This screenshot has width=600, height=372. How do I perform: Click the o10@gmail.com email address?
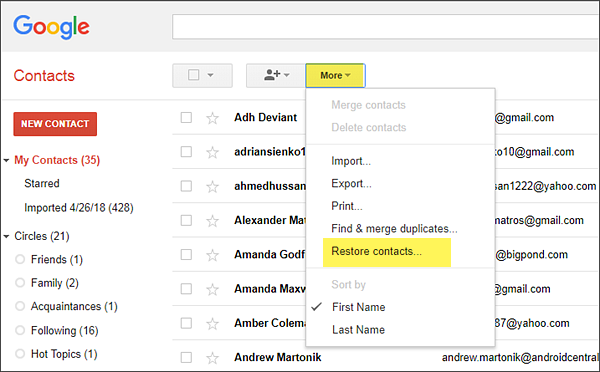click(x=535, y=152)
